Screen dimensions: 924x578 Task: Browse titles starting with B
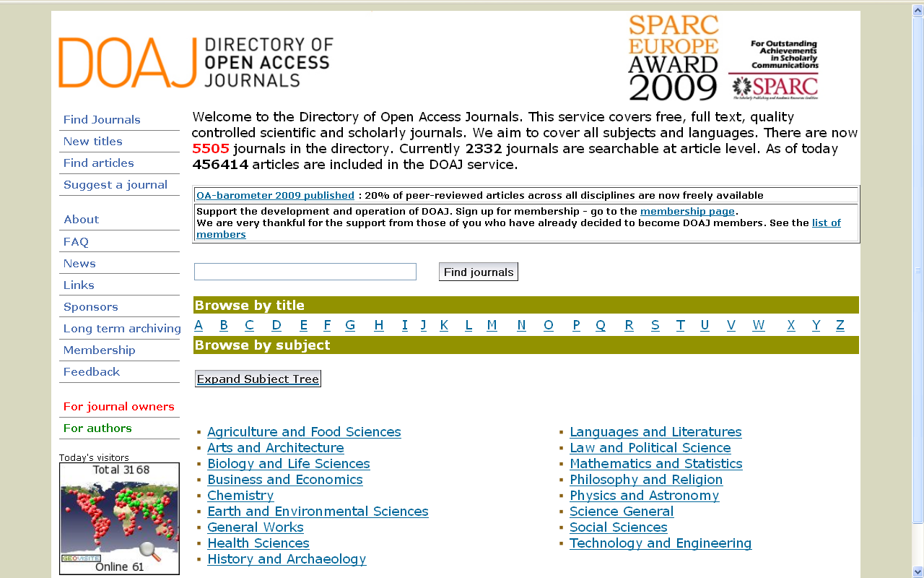(x=224, y=325)
